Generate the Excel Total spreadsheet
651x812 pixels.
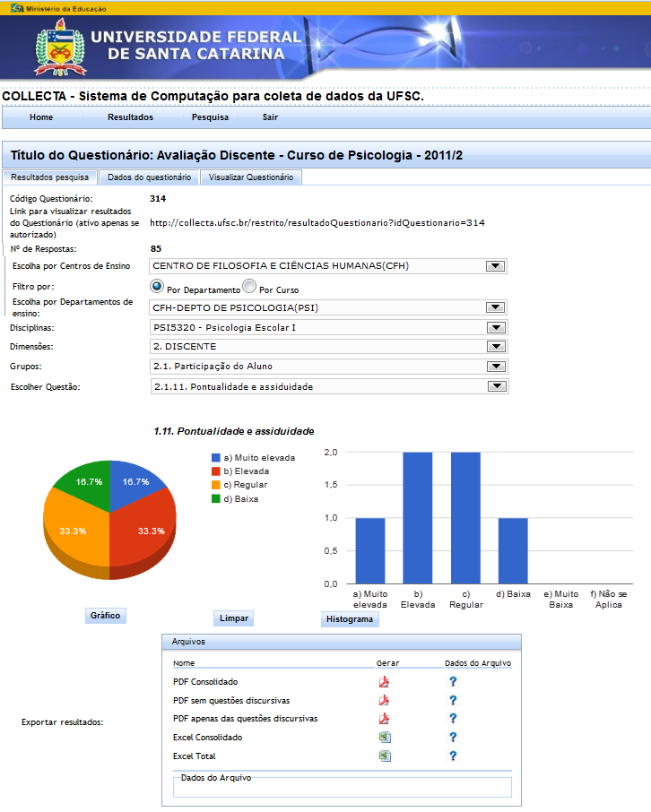coord(384,756)
